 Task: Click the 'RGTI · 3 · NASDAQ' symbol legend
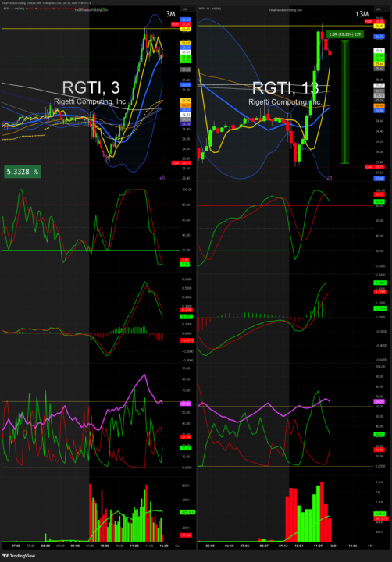click(14, 9)
